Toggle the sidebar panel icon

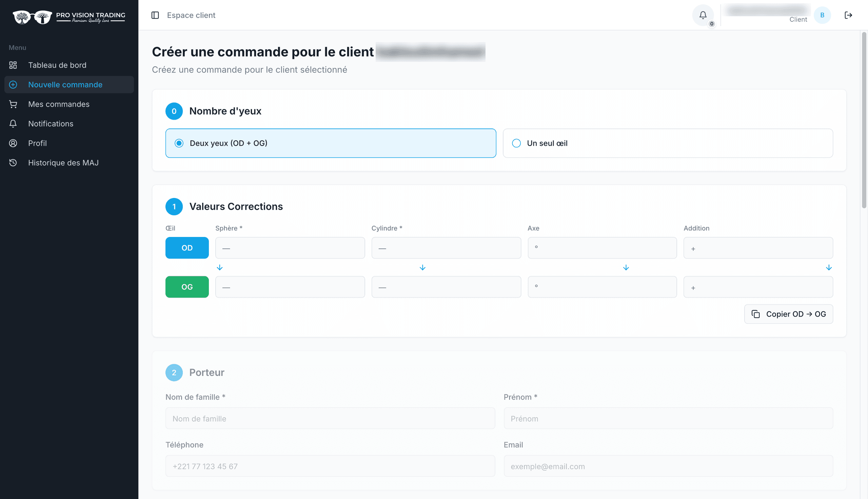pyautogui.click(x=155, y=15)
